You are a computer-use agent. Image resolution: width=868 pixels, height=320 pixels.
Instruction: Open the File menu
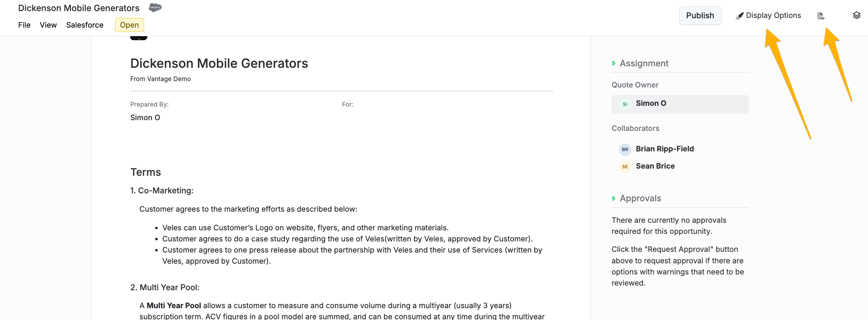point(24,25)
